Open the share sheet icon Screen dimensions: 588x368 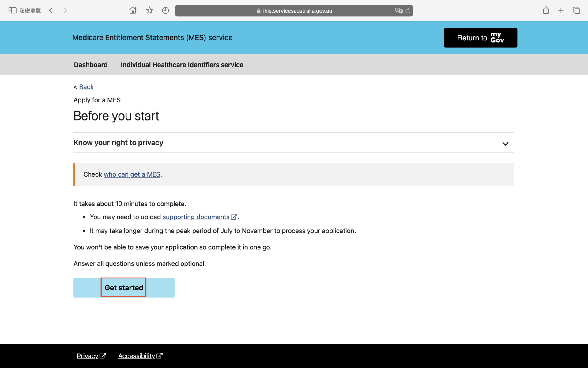click(x=546, y=11)
